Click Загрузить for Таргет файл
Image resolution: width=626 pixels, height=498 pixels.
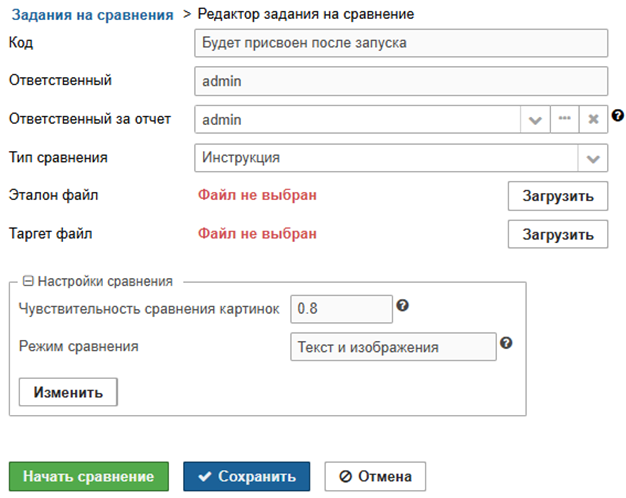point(557,234)
